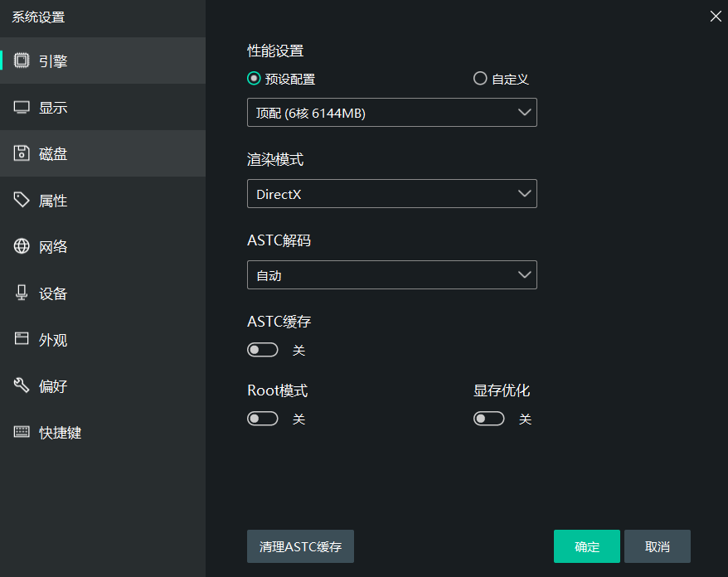
Task: Confirm settings with the 确定 button
Action: point(586,546)
